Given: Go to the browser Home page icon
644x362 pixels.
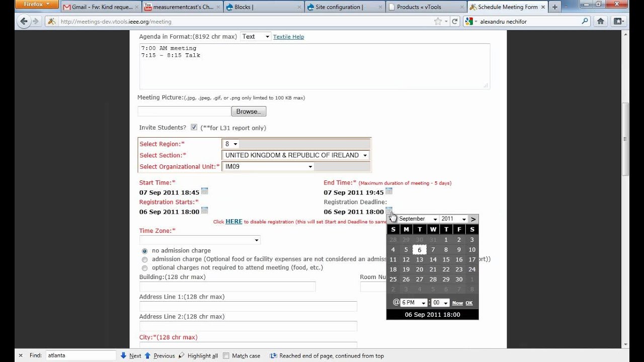Looking at the screenshot, I should pos(601,21).
